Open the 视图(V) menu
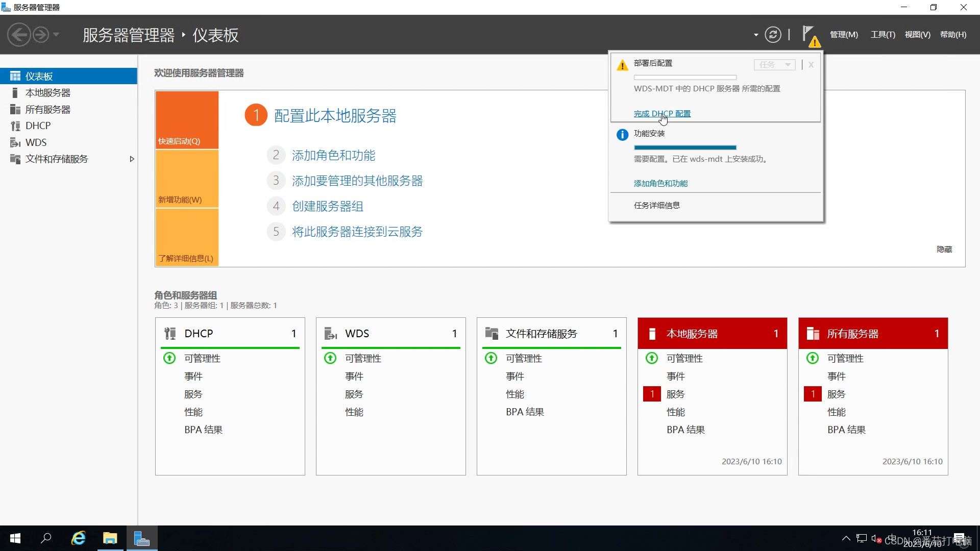This screenshot has width=980, height=551. point(918,35)
